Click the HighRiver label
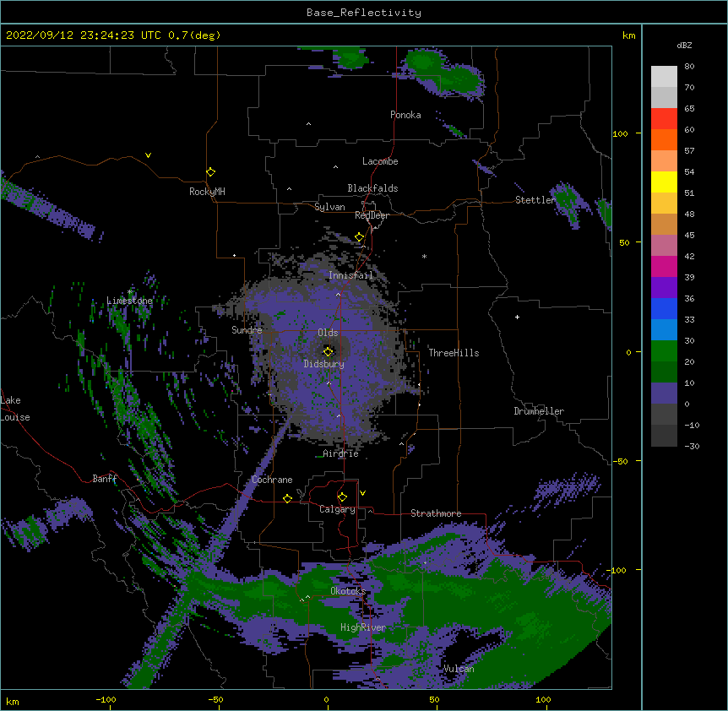 [363, 627]
